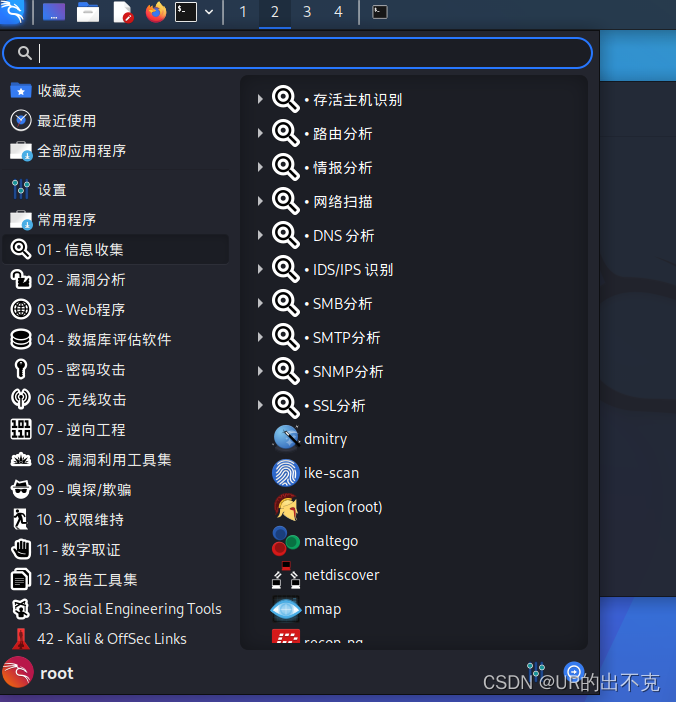This screenshot has height=702, width=676.
Task: Open terminal launcher dropdown arrow
Action: (x=209, y=12)
